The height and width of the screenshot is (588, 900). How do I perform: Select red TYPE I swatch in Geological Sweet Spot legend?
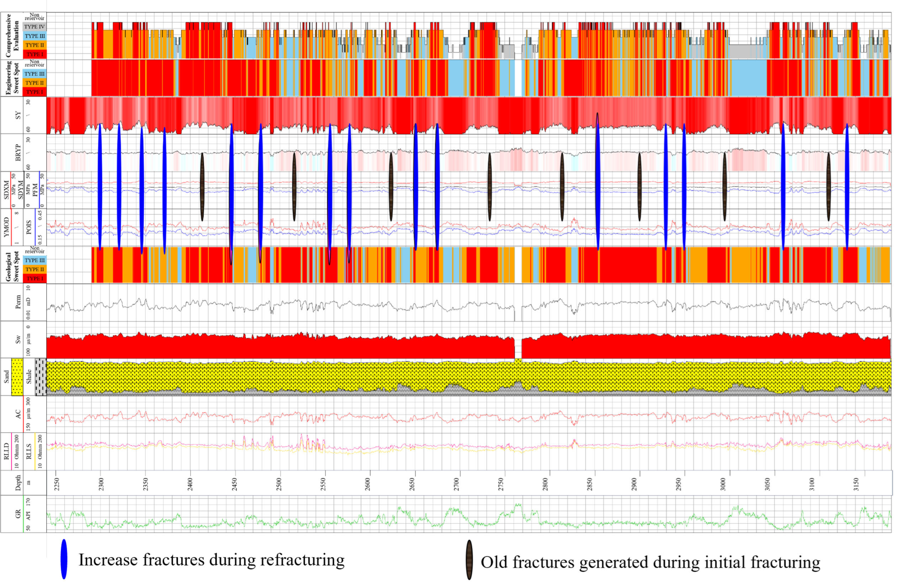(34, 279)
